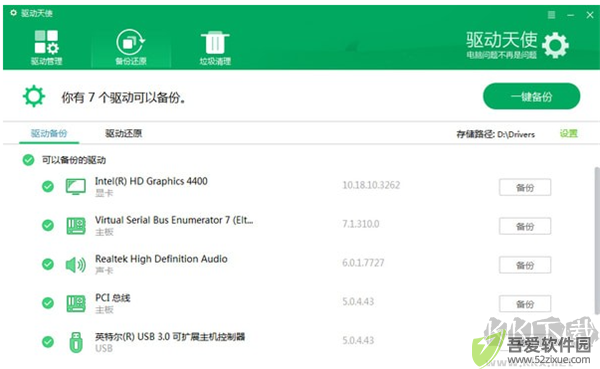Click the large gear logo beside 驱动天使
Image resolution: width=600 pixels, height=369 pixels.
pyautogui.click(x=556, y=46)
